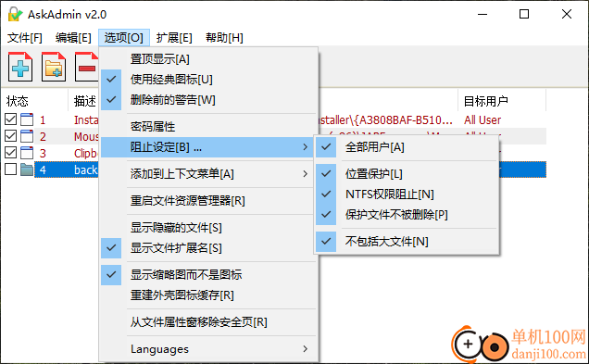
Task: Open the 扩展[E] menu
Action: coord(174,38)
